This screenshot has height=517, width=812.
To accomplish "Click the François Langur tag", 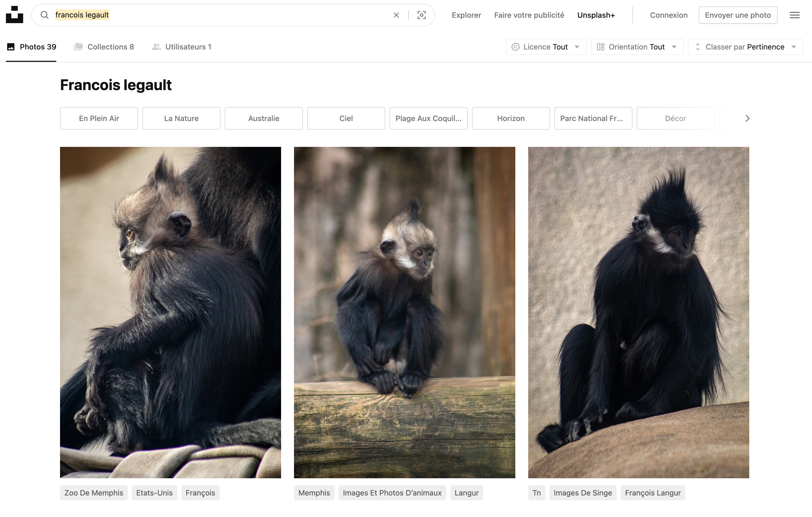I will tap(653, 493).
